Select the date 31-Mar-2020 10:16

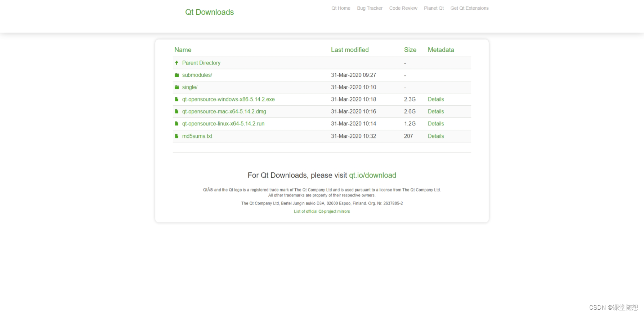coord(353,111)
